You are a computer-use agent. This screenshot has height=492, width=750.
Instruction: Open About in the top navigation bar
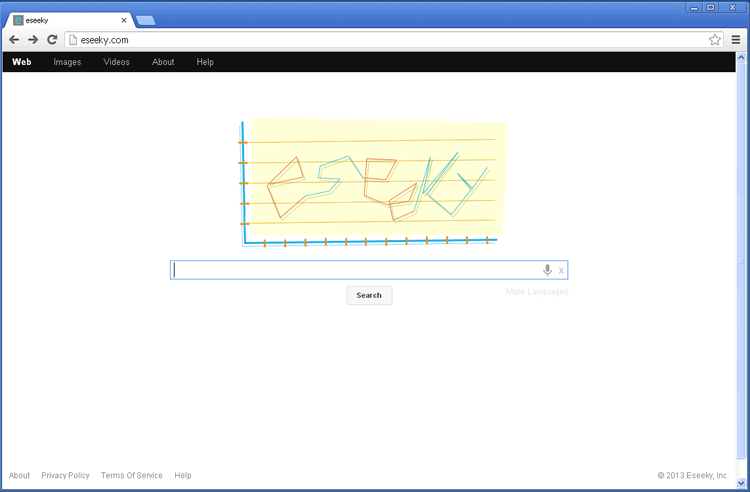click(x=163, y=62)
